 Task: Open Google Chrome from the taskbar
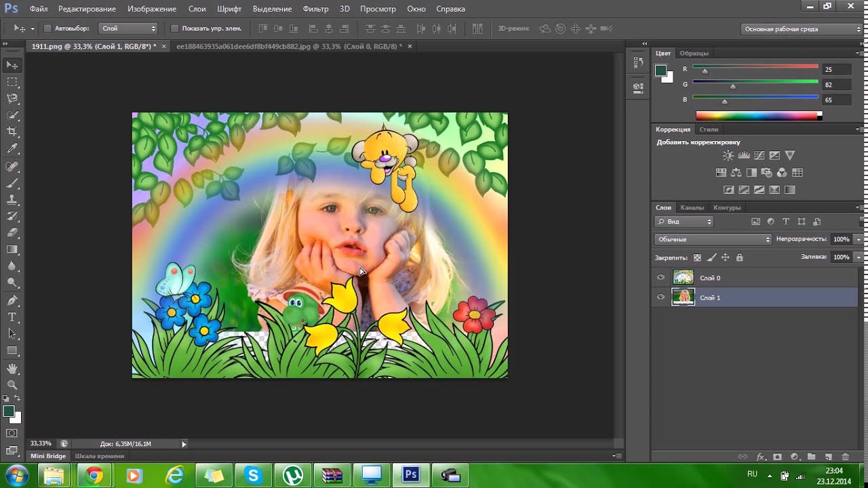pos(94,475)
